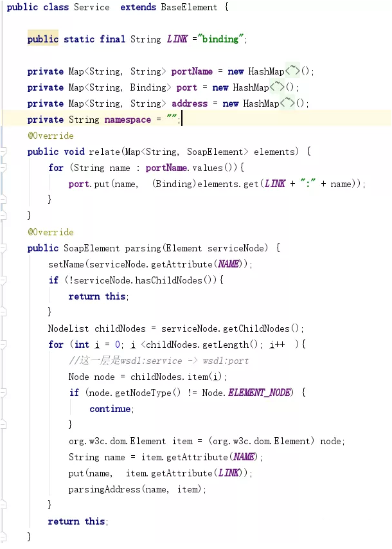Click portName in its field declaration
392x549 pixels.
tap(192, 71)
